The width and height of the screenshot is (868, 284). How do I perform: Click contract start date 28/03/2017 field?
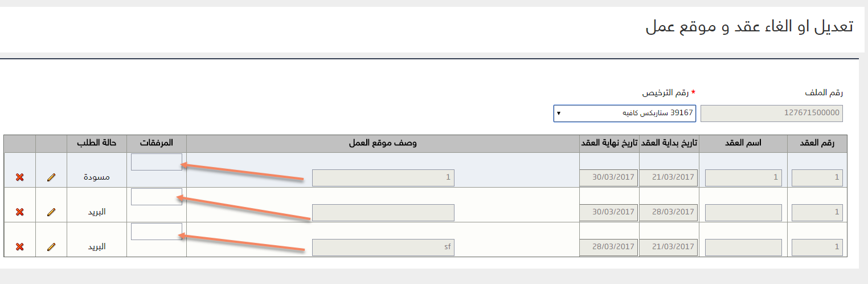(x=669, y=212)
